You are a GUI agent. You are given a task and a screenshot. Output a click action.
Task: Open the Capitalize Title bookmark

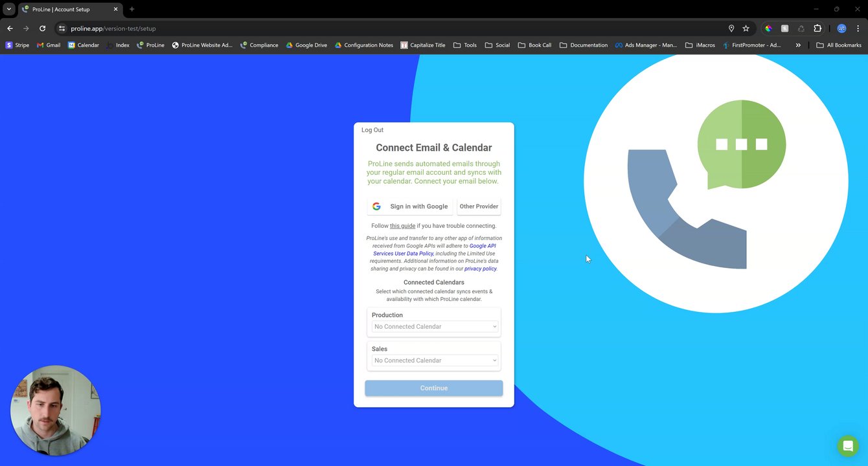tap(423, 45)
